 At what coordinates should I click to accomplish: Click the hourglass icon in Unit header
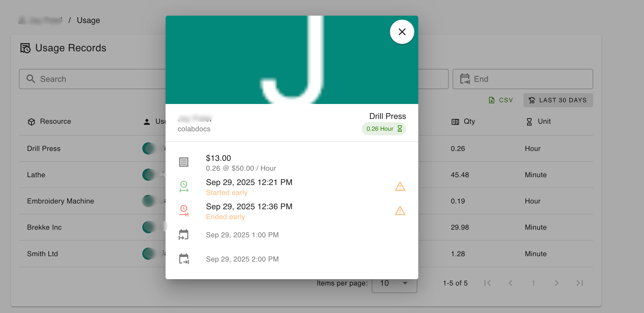pyautogui.click(x=529, y=121)
